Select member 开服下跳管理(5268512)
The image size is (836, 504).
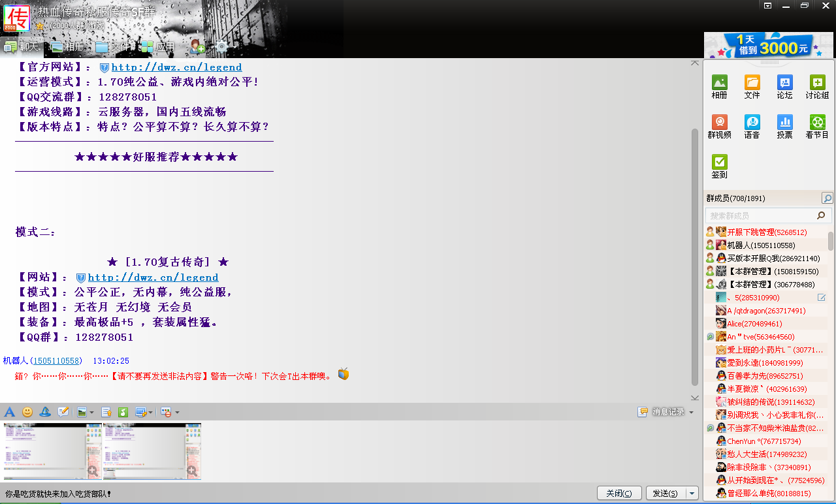(x=765, y=232)
